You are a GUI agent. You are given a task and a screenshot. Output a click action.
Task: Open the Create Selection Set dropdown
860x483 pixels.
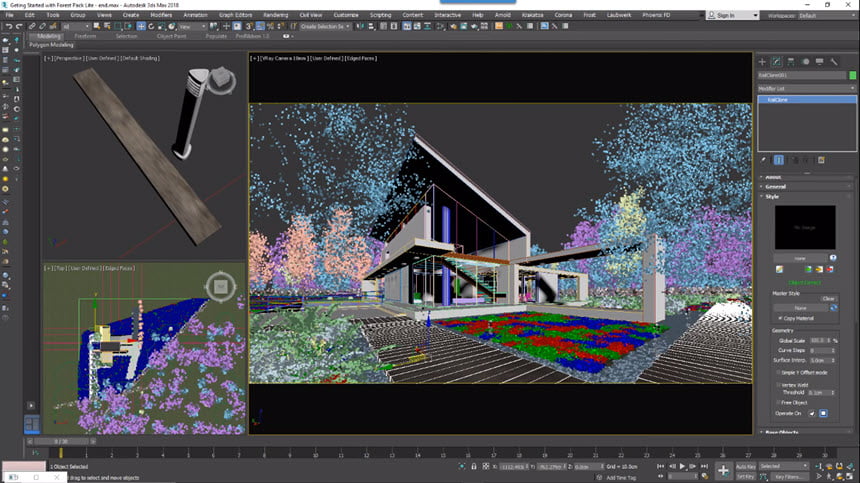coord(325,26)
